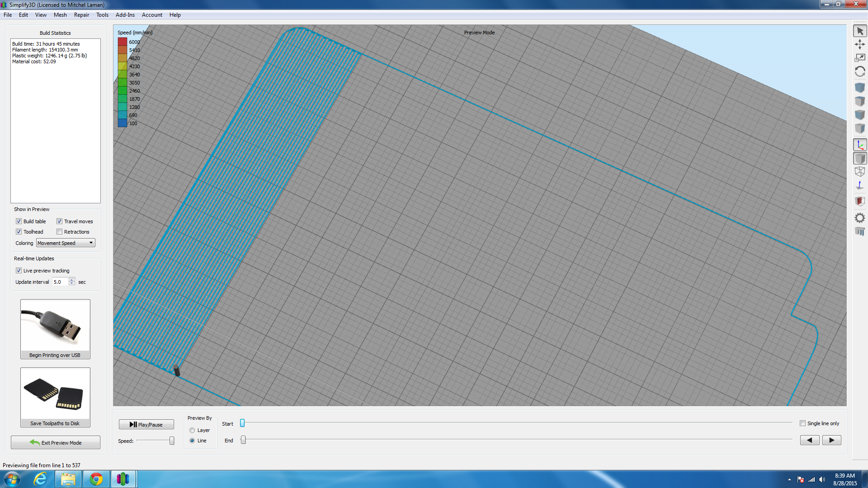Click the End slider handle

pyautogui.click(x=243, y=440)
